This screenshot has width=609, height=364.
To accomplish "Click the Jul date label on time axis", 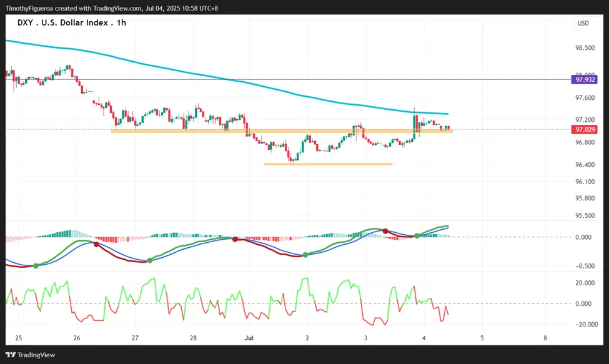I will (x=249, y=338).
